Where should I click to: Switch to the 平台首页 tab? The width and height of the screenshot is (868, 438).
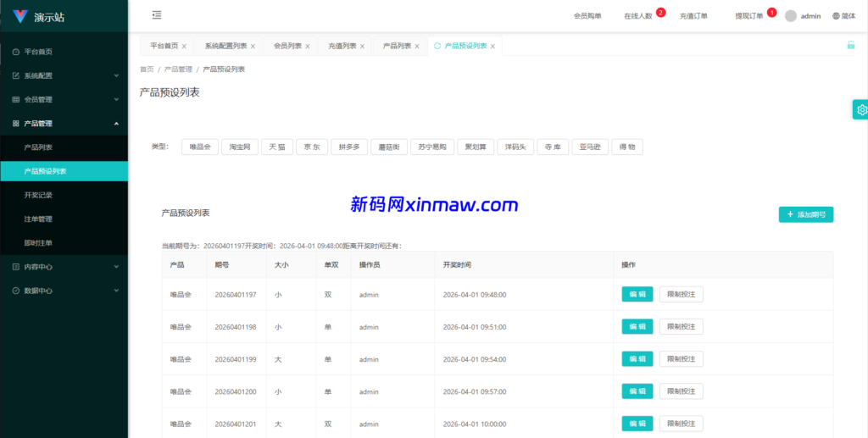[164, 47]
